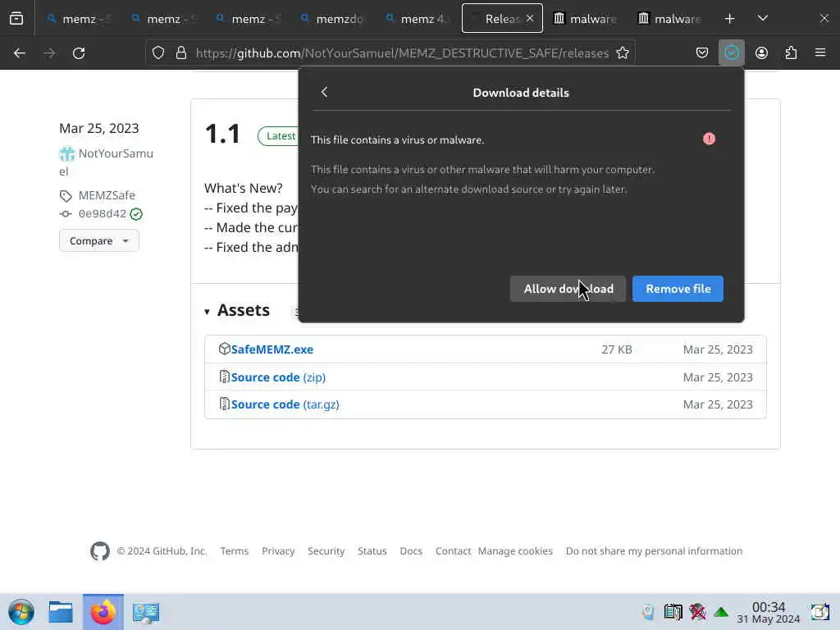Open the list all tabs chevron
840x630 pixels.
point(763,18)
